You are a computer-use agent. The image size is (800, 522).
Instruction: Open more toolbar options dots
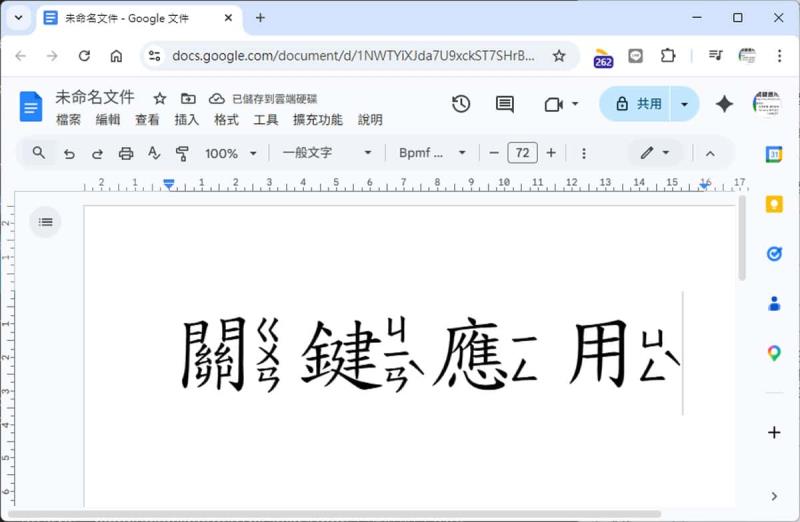coord(584,153)
